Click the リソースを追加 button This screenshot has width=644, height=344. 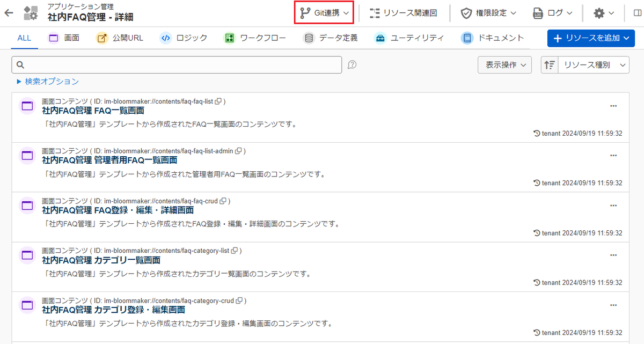coord(590,38)
